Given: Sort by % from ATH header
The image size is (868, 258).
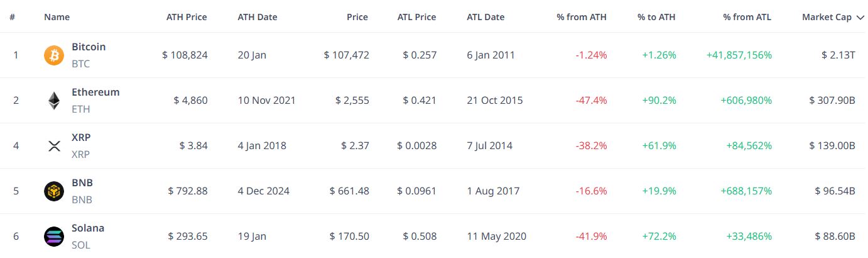Looking at the screenshot, I should pyautogui.click(x=582, y=17).
